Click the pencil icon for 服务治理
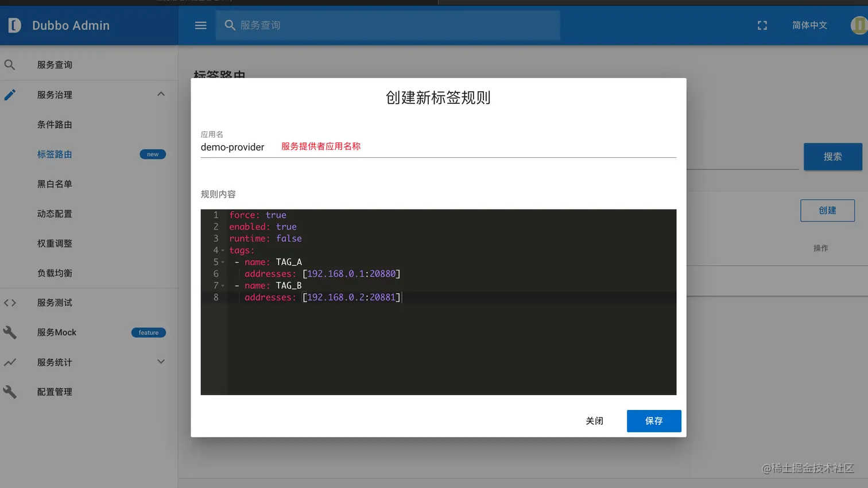The image size is (868, 488). click(10, 95)
